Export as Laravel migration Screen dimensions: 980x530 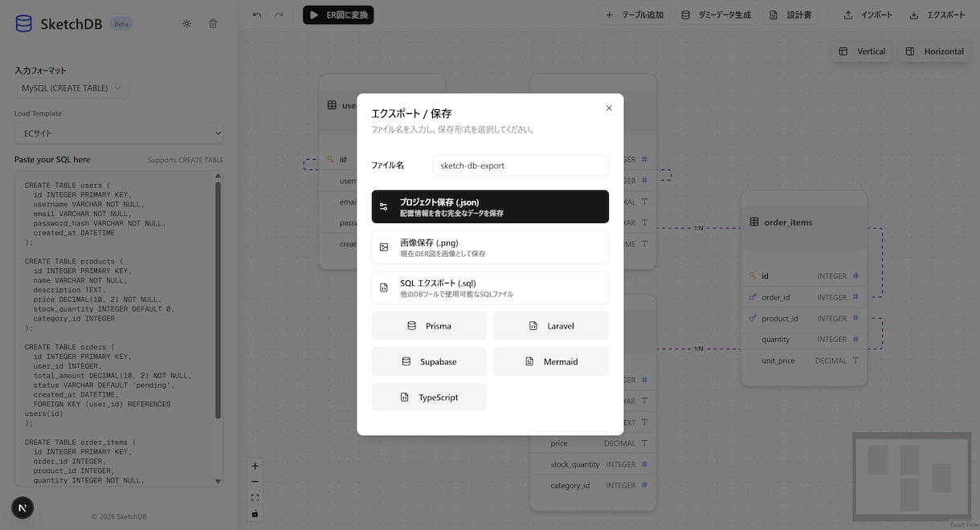(551, 326)
